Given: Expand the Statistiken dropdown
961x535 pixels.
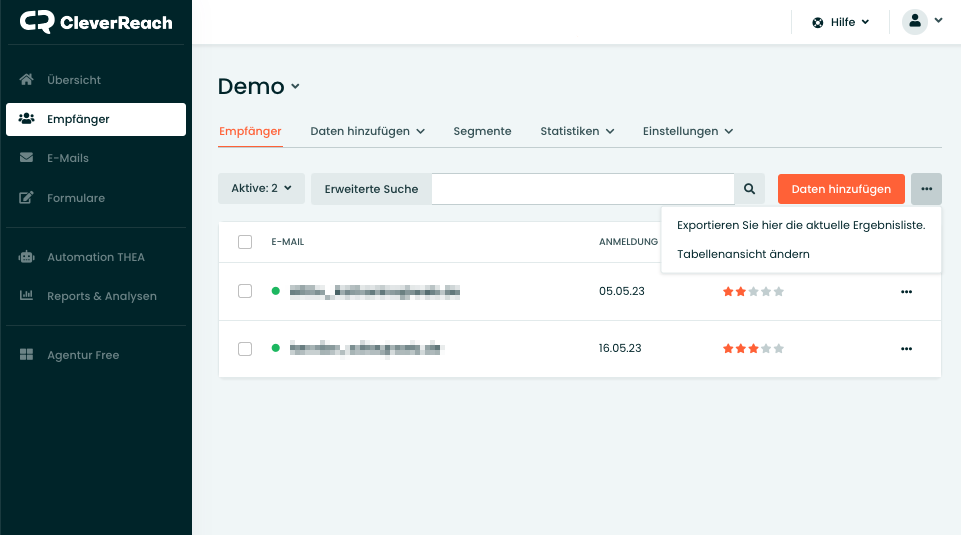Looking at the screenshot, I should point(610,131).
